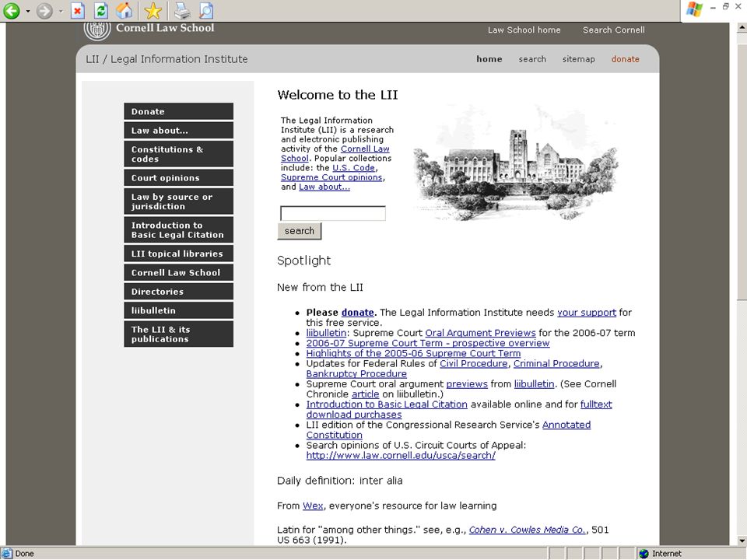This screenshot has width=747, height=560.
Task: Open the Back button history dropdown arrow
Action: 28,11
